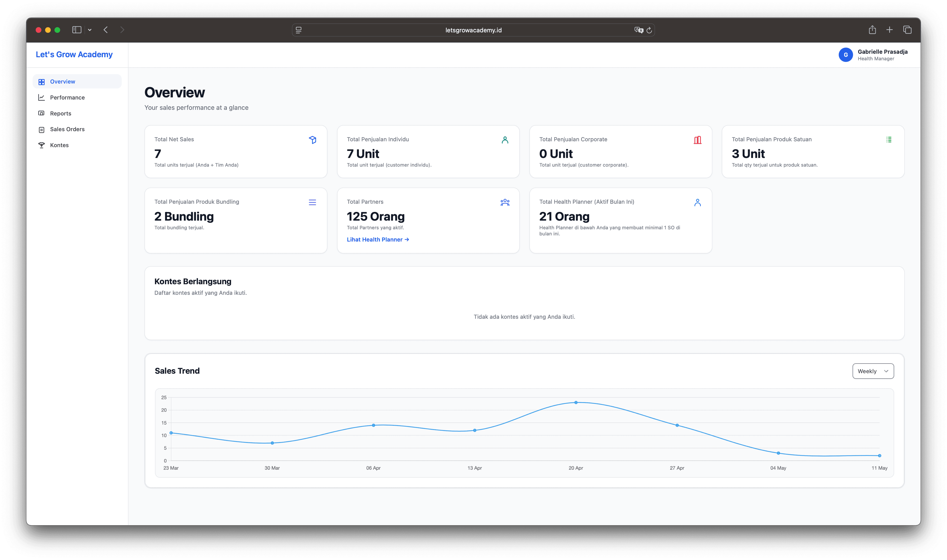Open the Kontes menu item
947x560 pixels.
pos(77,145)
